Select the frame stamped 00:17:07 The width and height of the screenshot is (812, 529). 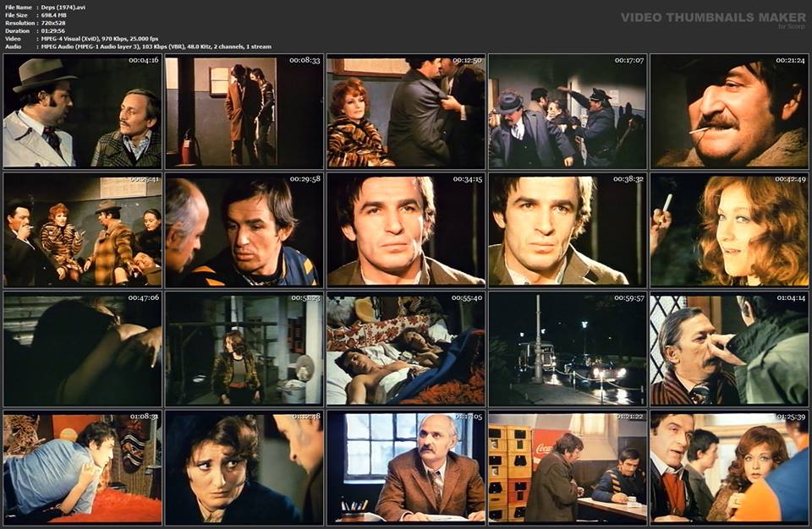[x=568, y=112]
